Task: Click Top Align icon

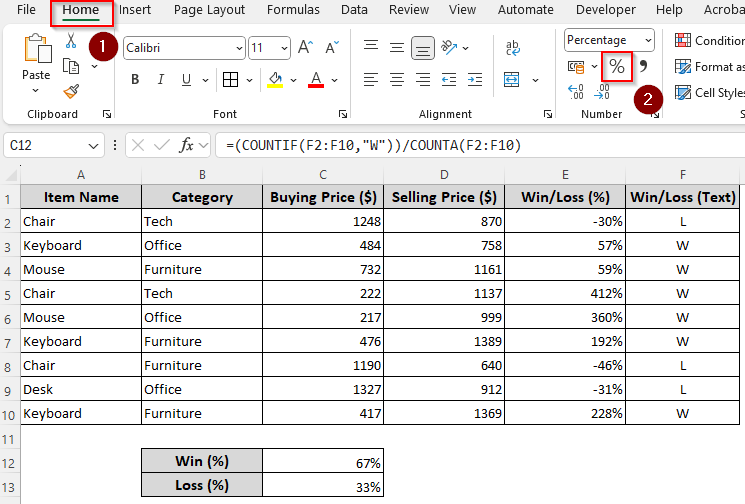Action: click(371, 46)
